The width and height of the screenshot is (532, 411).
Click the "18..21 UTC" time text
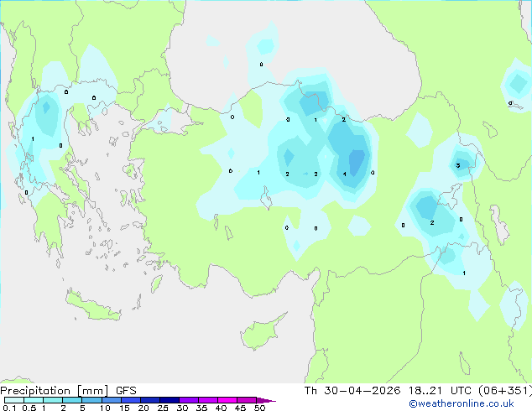[x=440, y=391]
